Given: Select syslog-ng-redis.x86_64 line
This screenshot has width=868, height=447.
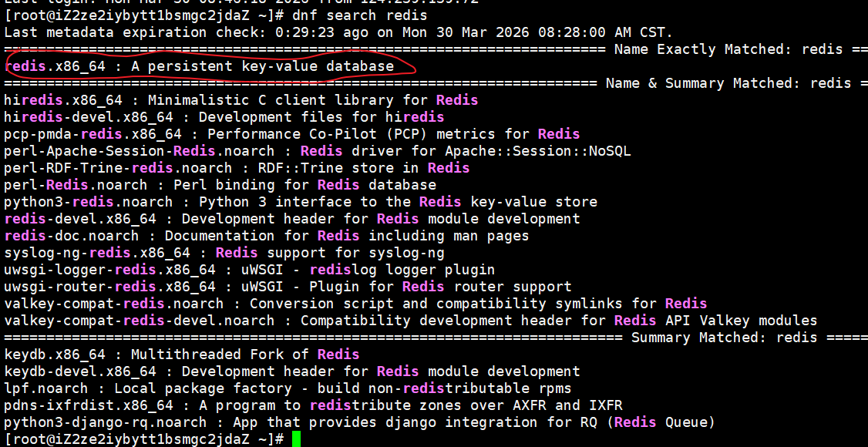Looking at the screenshot, I should [224, 253].
